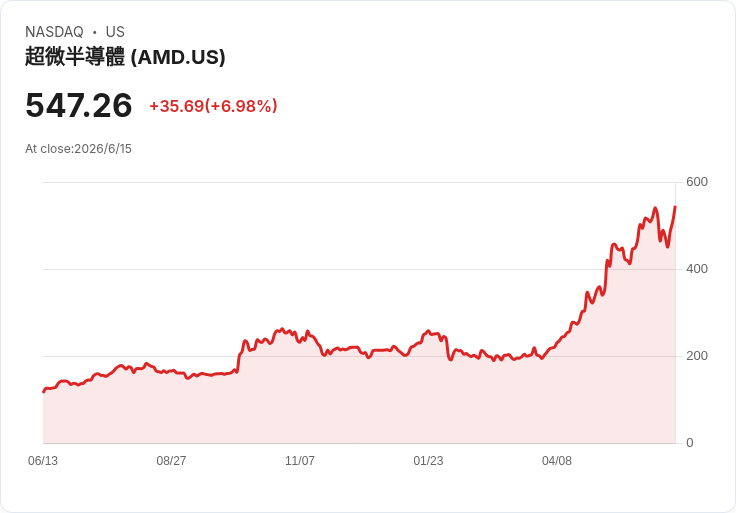Click the chart line's starting point at 06/13
The width and height of the screenshot is (736, 513).
pos(44,391)
